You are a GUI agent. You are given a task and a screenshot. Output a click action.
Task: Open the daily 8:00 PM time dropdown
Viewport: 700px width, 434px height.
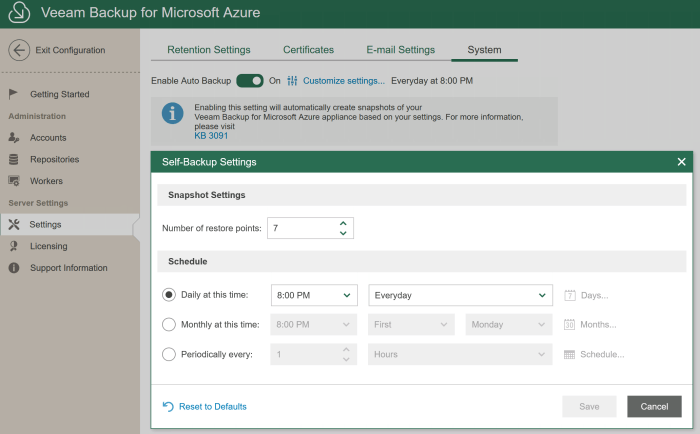pos(314,295)
